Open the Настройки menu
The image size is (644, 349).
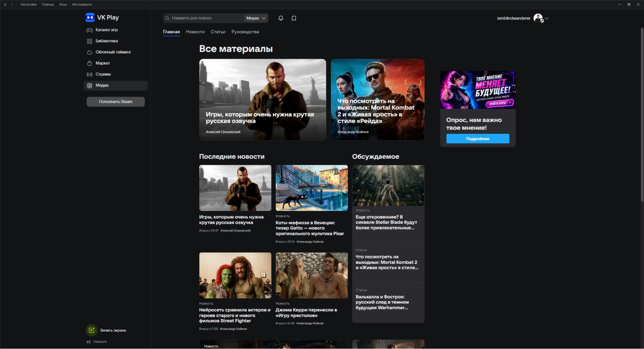29,5
